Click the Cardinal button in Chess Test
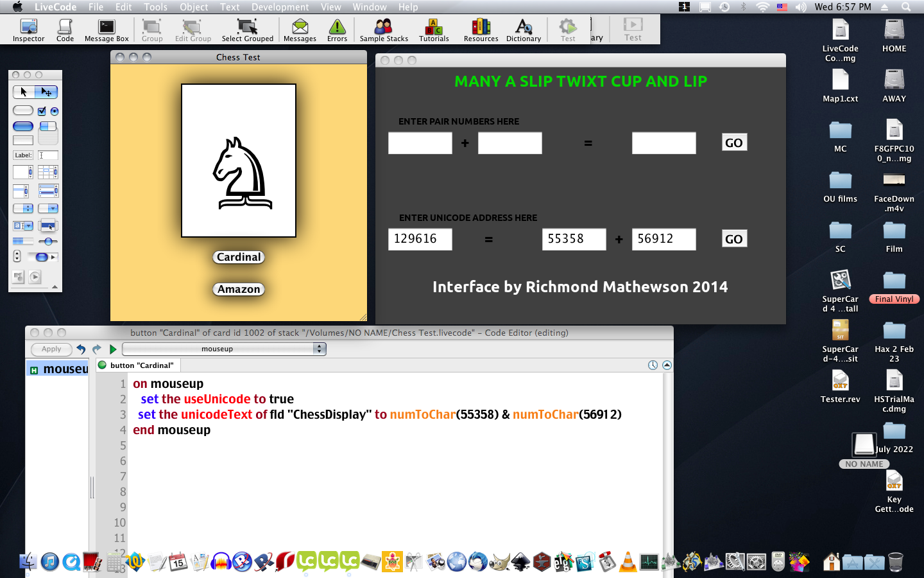The image size is (924, 578). tap(239, 257)
